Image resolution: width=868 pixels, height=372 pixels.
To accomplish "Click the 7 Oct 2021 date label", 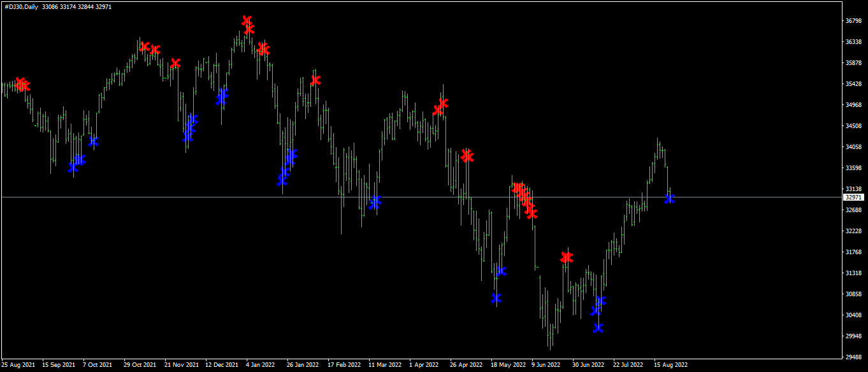I will coord(98,366).
